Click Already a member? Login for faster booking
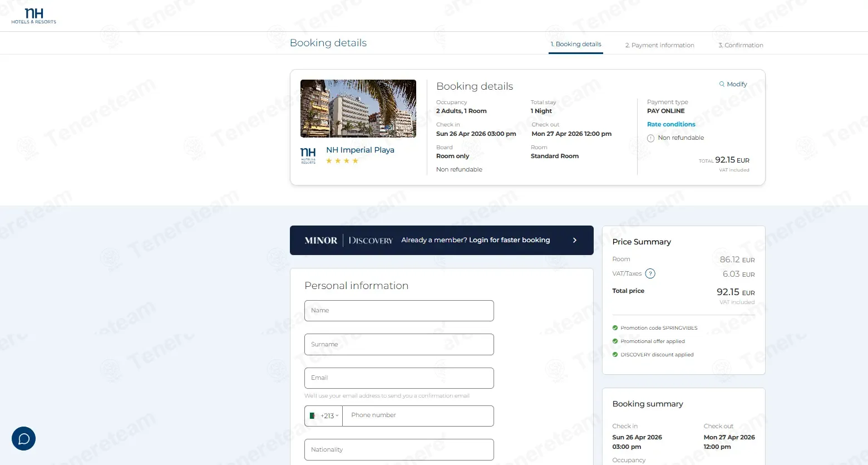This screenshot has width=868, height=465. pyautogui.click(x=476, y=240)
